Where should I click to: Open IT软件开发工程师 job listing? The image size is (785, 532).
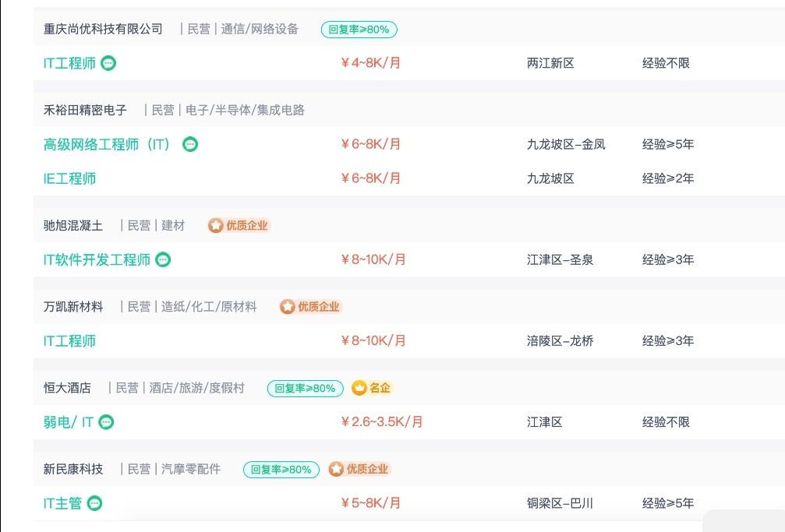[x=97, y=259]
